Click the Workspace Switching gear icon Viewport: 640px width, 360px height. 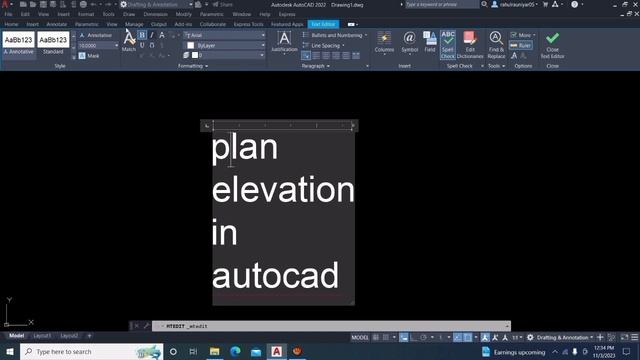[530, 338]
